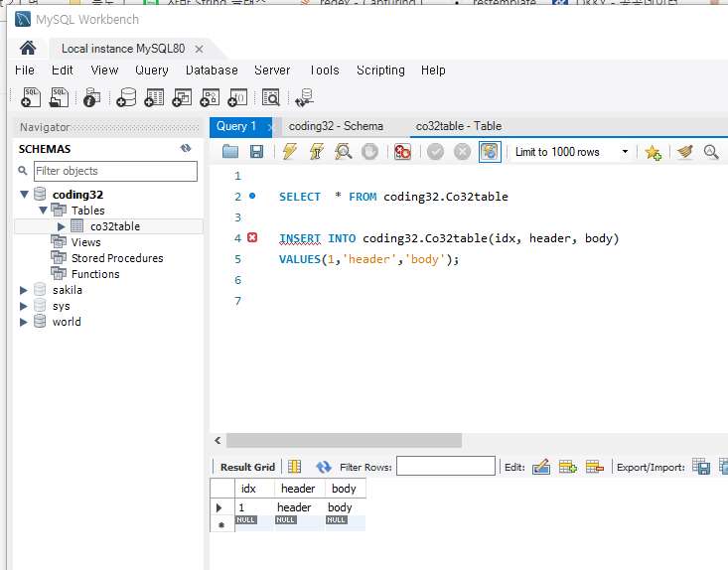The height and width of the screenshot is (570, 728).
Task: Toggle wrap cell content icon
Action: click(x=294, y=467)
